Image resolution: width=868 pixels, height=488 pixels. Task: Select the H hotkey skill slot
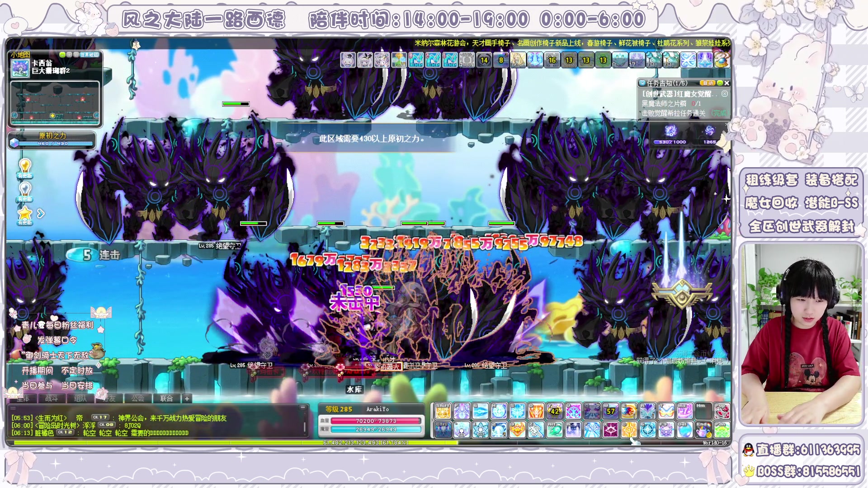499,411
